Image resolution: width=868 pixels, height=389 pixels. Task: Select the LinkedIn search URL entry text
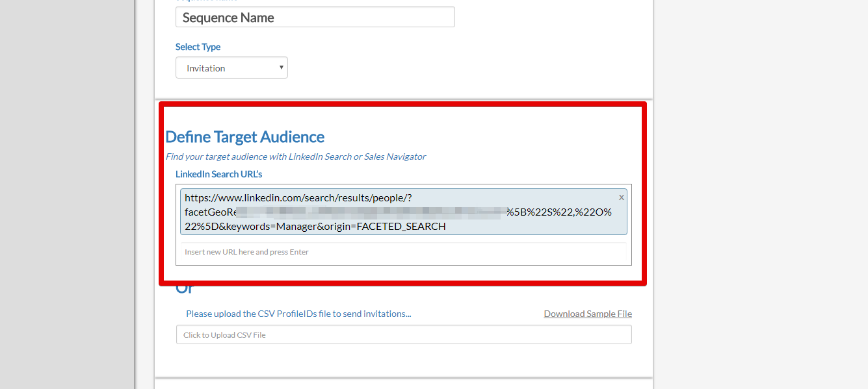[398, 212]
